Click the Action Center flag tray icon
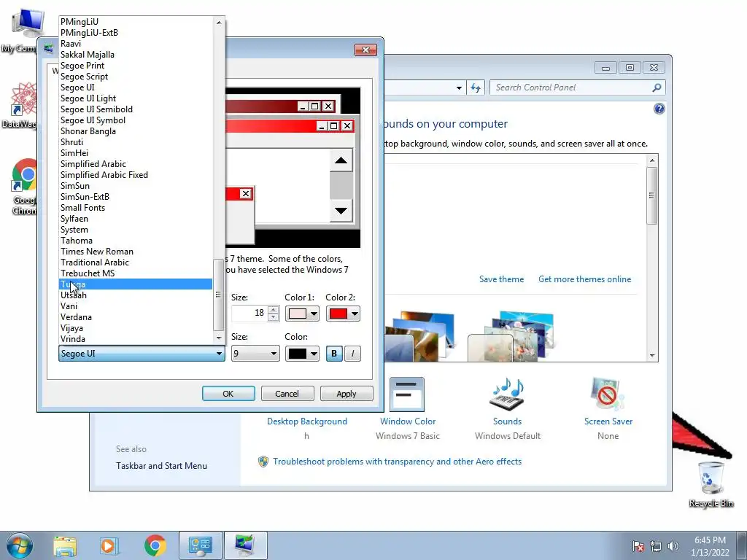 638,546
